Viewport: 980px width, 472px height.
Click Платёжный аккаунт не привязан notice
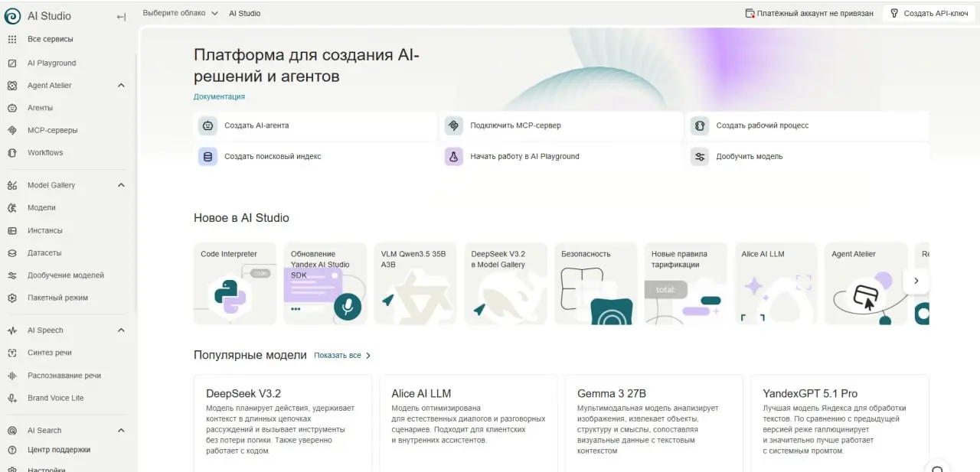tap(809, 14)
